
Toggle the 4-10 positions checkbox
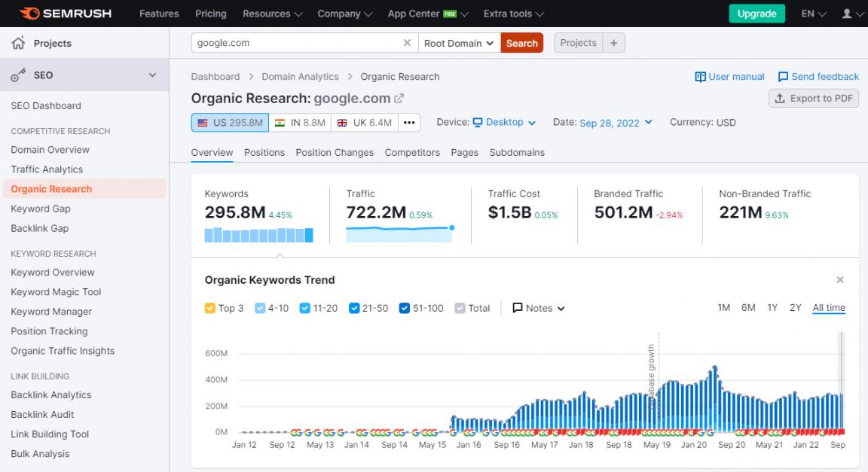260,308
